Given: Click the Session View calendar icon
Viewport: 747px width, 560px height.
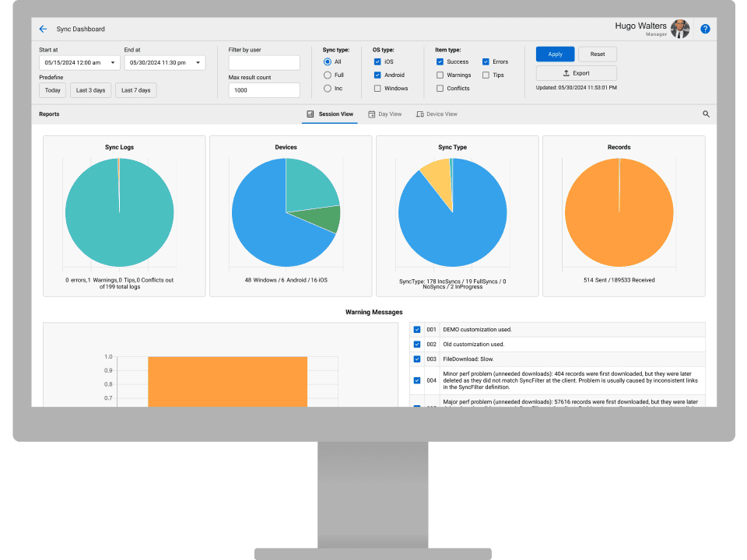Looking at the screenshot, I should pos(310,113).
